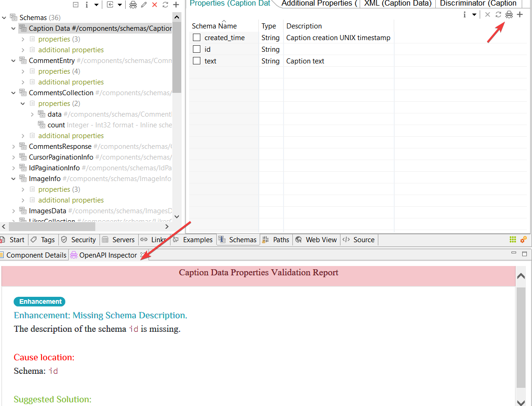The image size is (532, 406).
Task: Sort by the Schema Name column header
Action: pyautogui.click(x=214, y=26)
